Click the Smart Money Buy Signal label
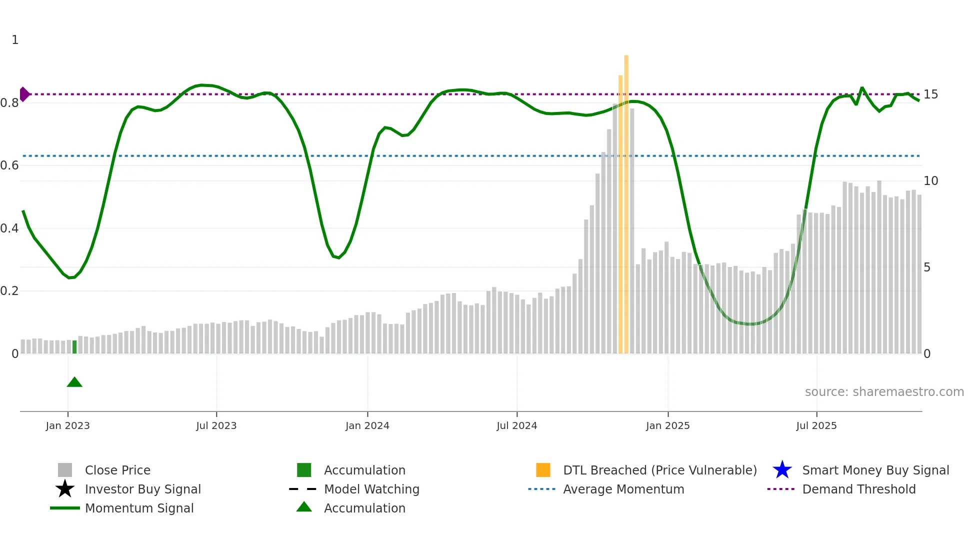Screen dimensions: 980x551 [x=875, y=470]
